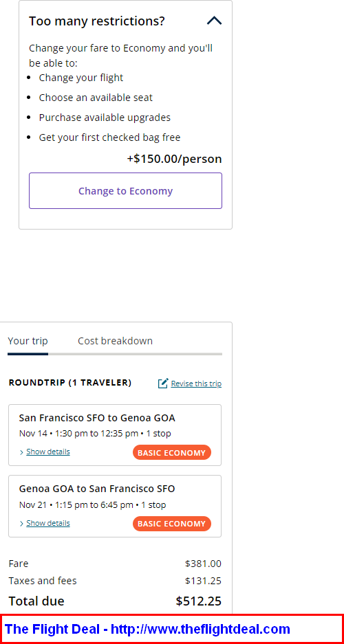Expand arrow beside return Show details
Viewport: 344px width, 644px height.
(x=21, y=524)
